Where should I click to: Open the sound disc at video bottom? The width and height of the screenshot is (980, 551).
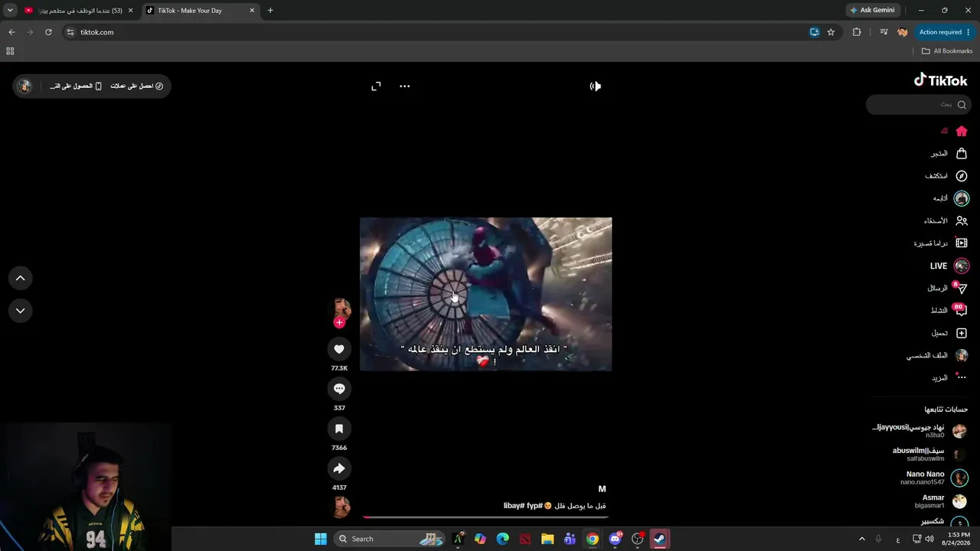[x=341, y=507]
